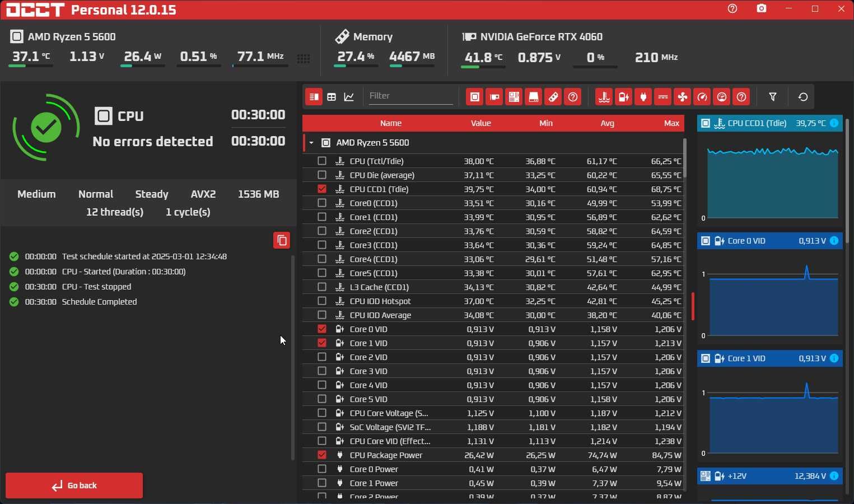
Task: Copy the test log to clipboard
Action: pos(282,240)
